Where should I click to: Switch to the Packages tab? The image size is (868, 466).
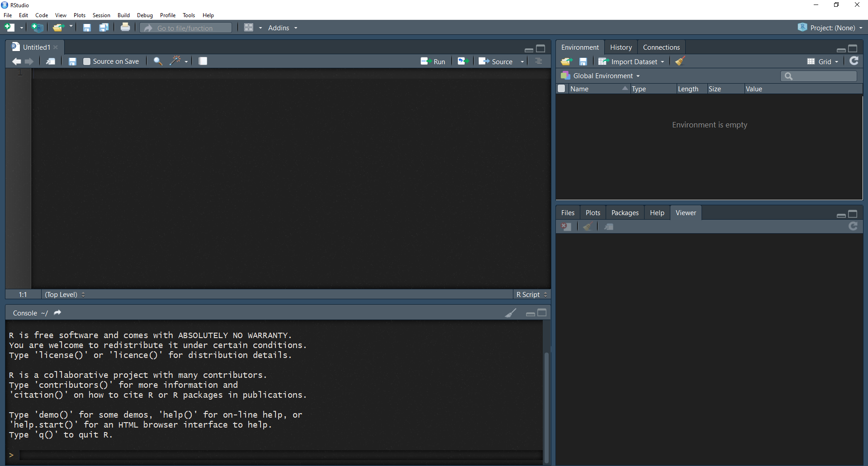(x=625, y=213)
